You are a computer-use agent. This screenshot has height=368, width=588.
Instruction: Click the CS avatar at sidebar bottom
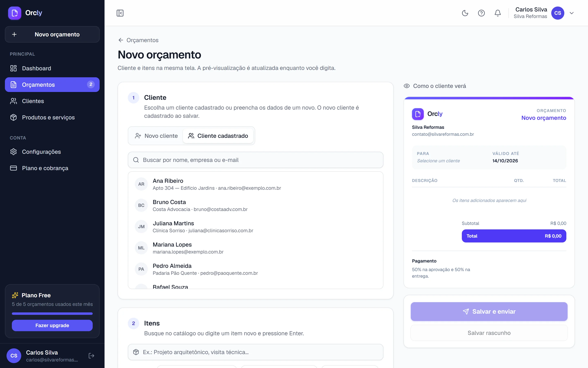pos(14,356)
